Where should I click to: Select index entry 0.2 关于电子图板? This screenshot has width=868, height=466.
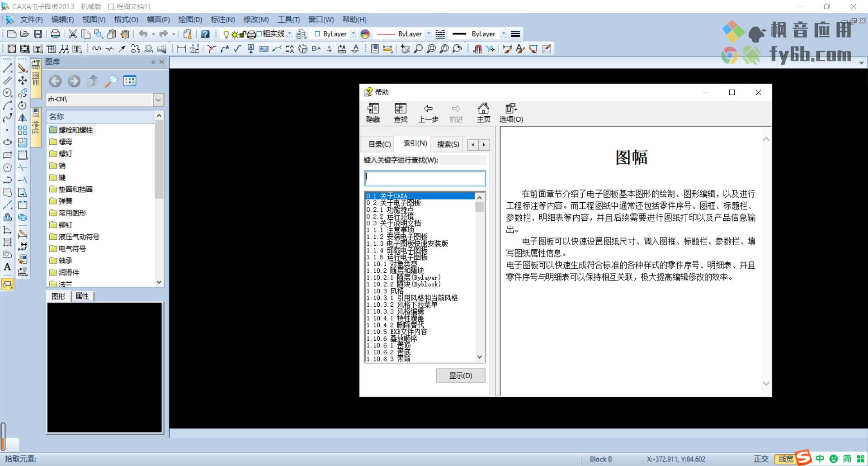[x=393, y=203]
